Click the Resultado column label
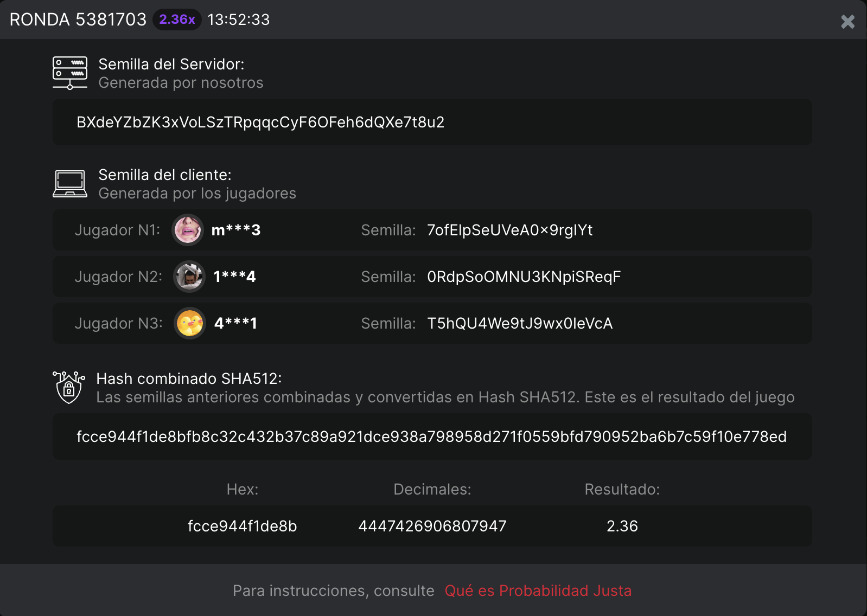The height and width of the screenshot is (616, 867). [622, 489]
